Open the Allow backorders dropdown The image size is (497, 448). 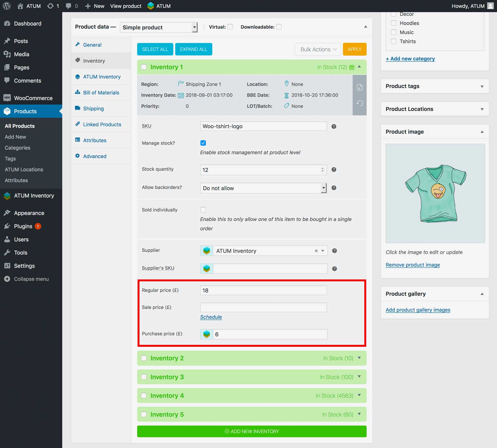tap(263, 188)
